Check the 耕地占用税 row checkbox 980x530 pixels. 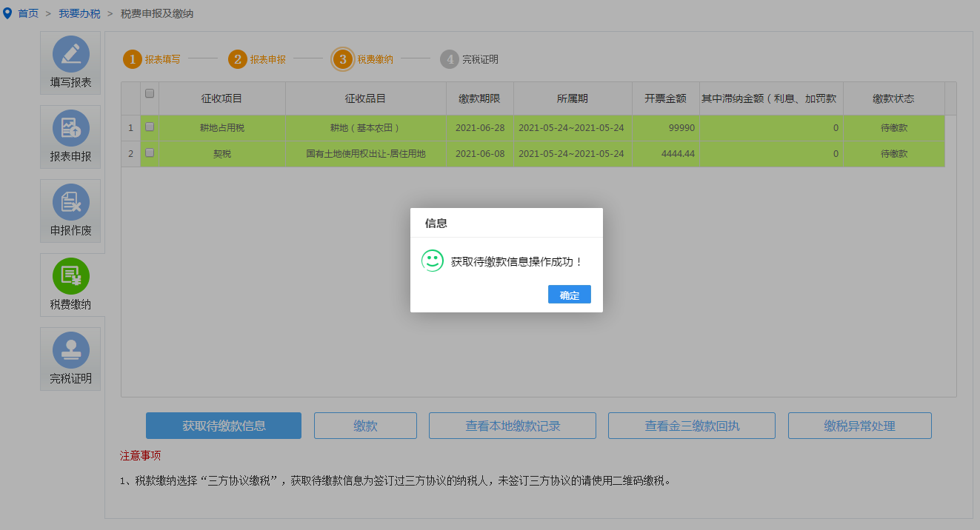coord(150,127)
